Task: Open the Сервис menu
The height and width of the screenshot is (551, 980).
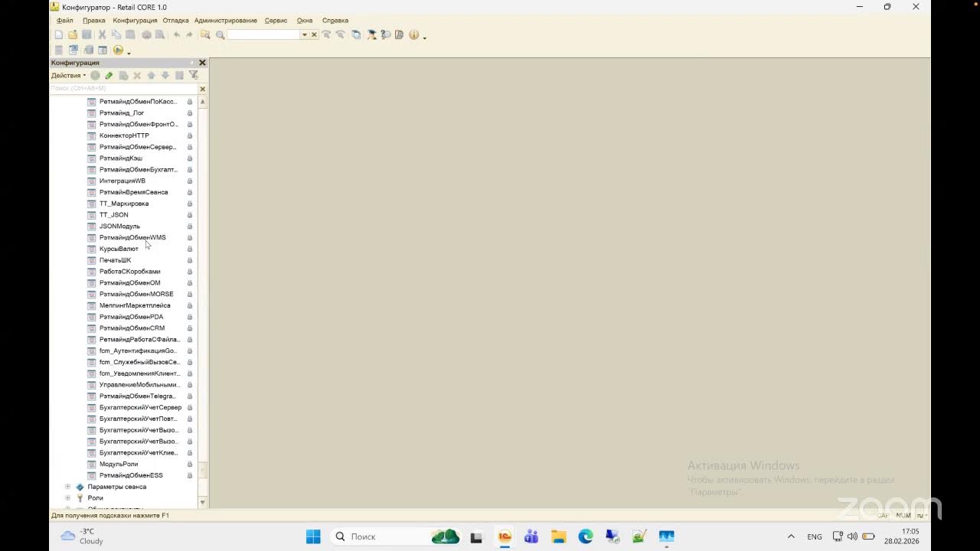Action: [276, 20]
